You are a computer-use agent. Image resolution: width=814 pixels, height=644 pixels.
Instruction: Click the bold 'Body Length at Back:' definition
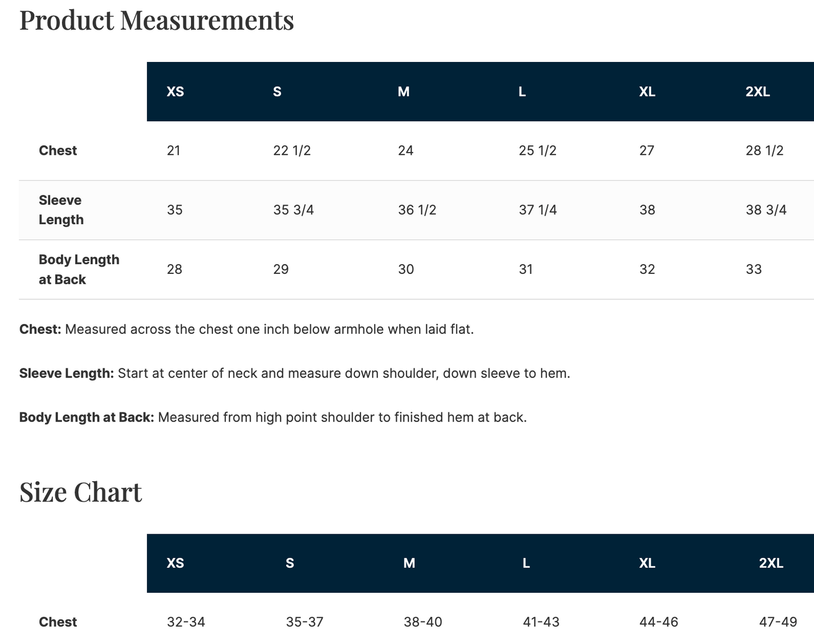click(86, 418)
